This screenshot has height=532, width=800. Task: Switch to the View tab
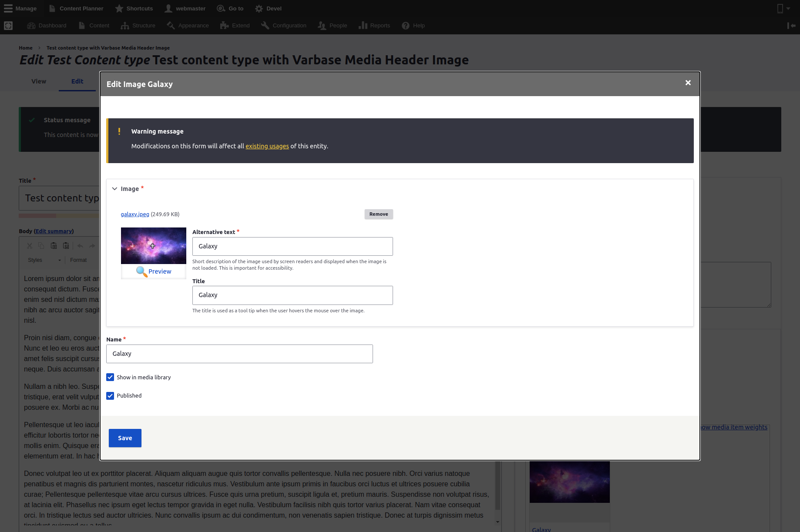(38, 81)
